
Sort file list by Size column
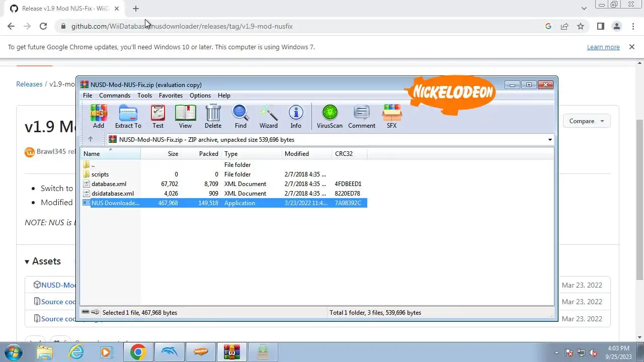161,154
